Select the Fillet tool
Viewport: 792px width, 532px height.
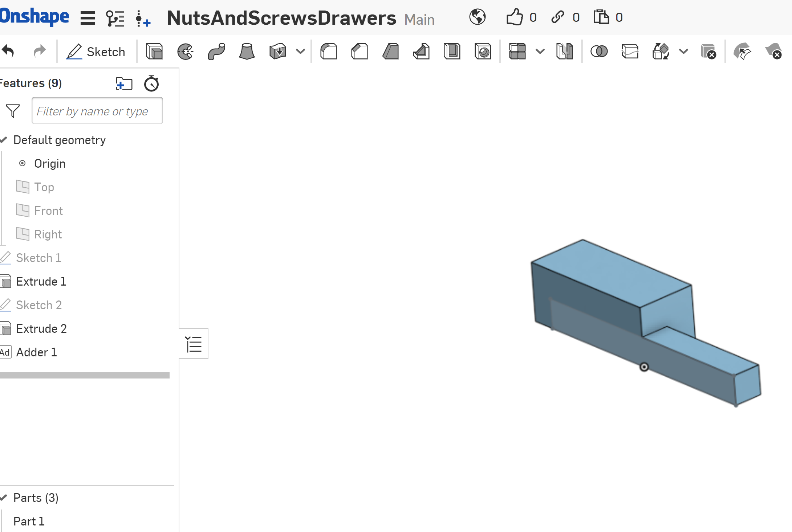pyautogui.click(x=329, y=51)
